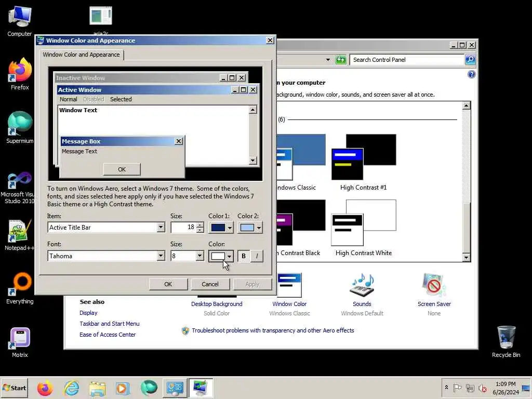The height and width of the screenshot is (399, 532).
Task: Open Windows Explorer folder in taskbar
Action: tap(97, 388)
